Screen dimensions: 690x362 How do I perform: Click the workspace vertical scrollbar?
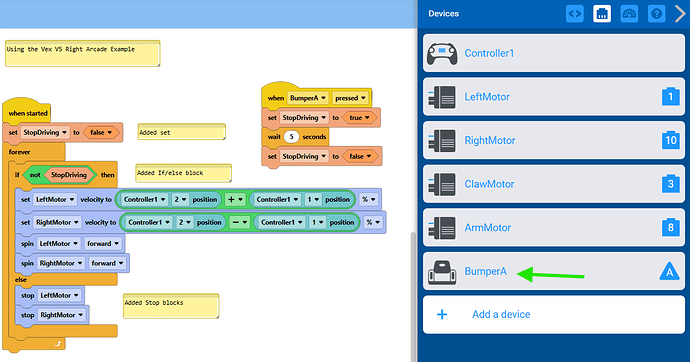pos(413,297)
